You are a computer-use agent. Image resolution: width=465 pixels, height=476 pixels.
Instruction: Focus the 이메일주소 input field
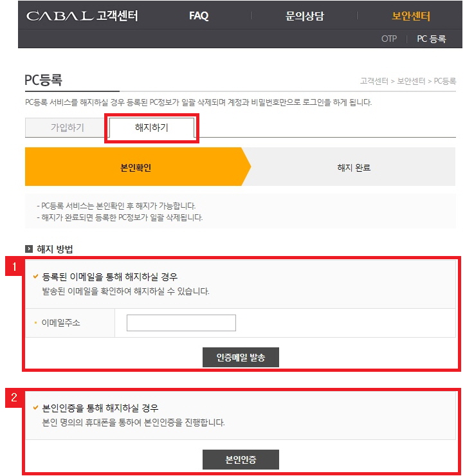tap(181, 323)
